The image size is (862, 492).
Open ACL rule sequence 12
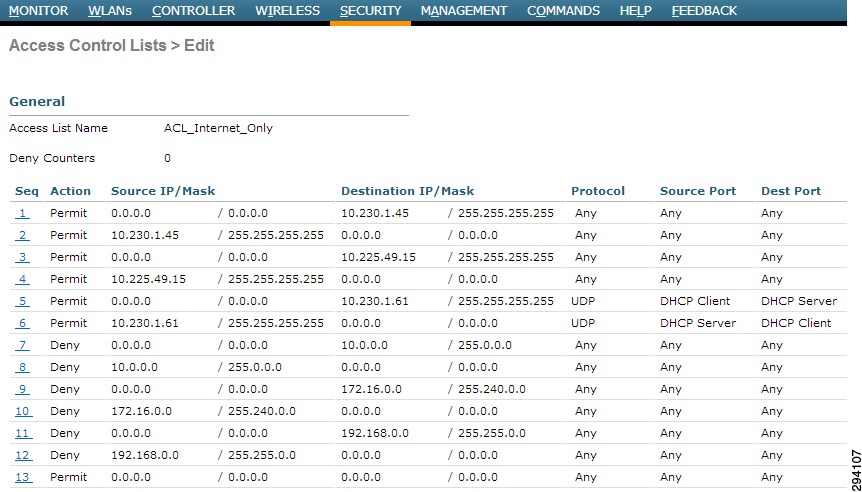click(23, 455)
